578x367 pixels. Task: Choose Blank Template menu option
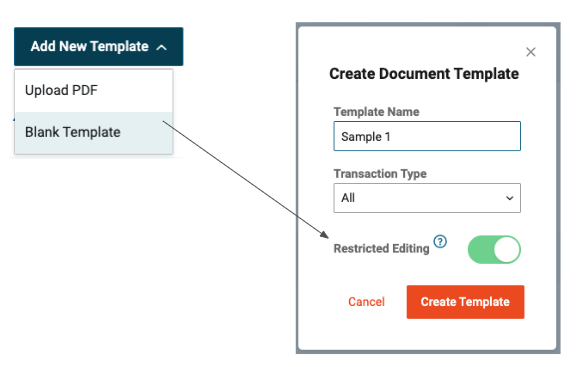coord(94,132)
